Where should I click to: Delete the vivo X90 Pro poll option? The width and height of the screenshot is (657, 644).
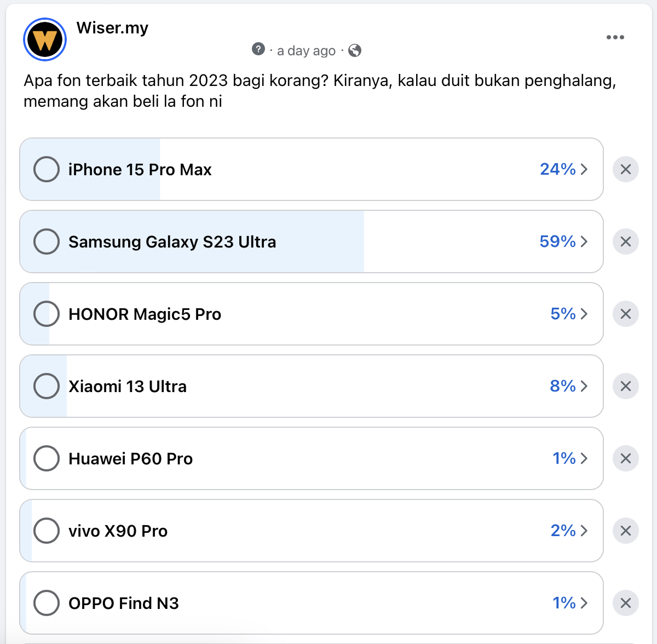626,531
